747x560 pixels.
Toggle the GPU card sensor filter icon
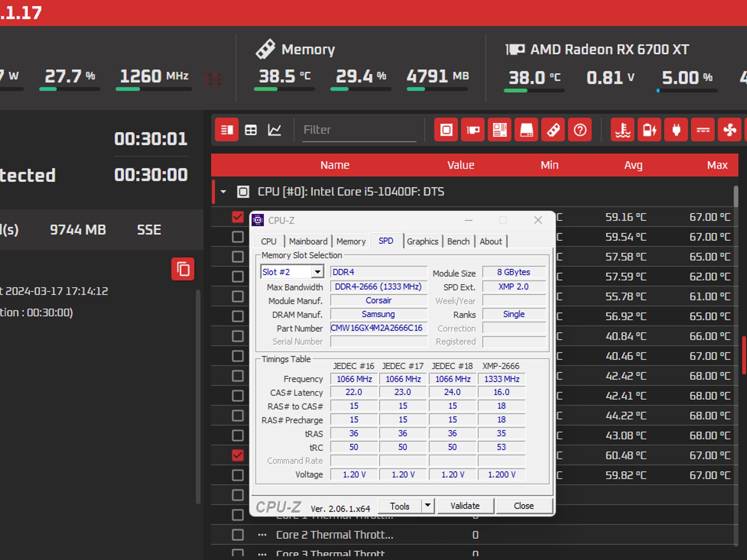473,130
